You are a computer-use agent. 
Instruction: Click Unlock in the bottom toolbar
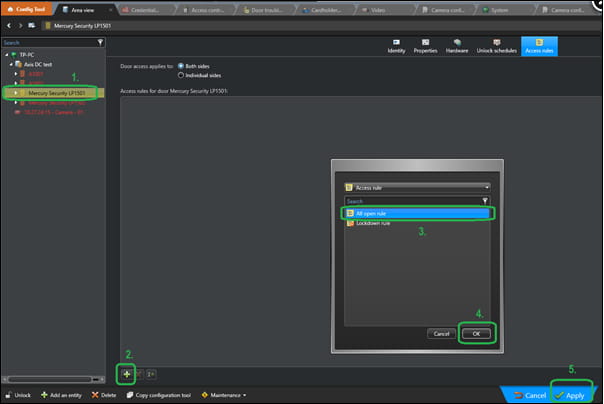click(x=18, y=395)
